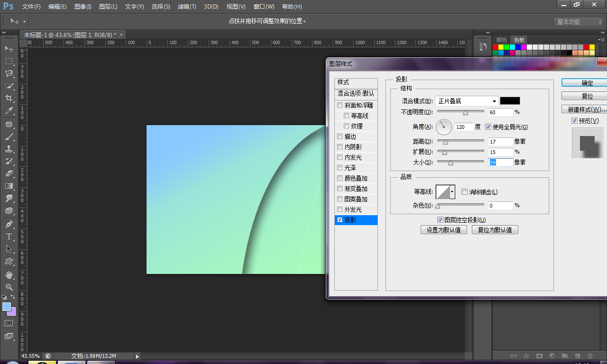Enable the 内发光 checkbox
The height and width of the screenshot is (364, 607).
click(x=340, y=157)
